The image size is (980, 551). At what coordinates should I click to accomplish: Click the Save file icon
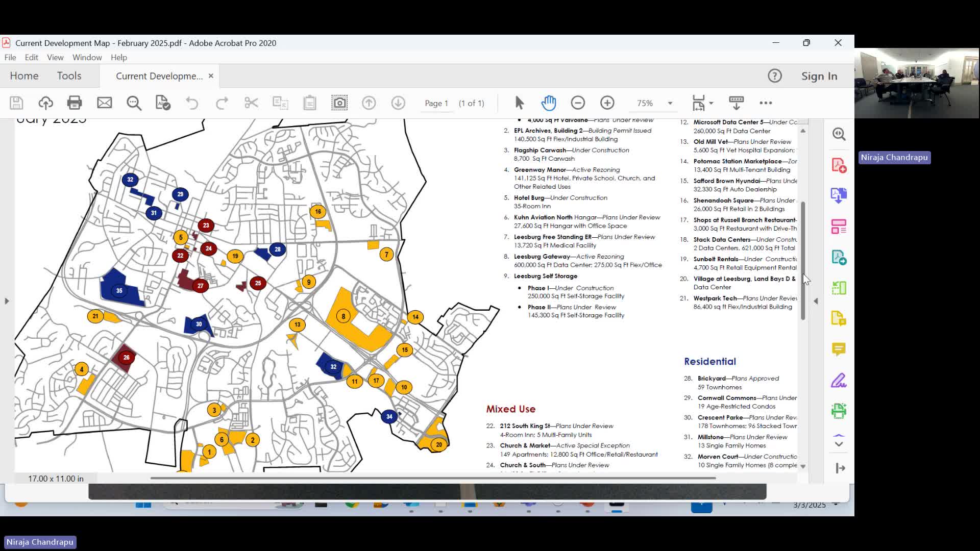(16, 103)
